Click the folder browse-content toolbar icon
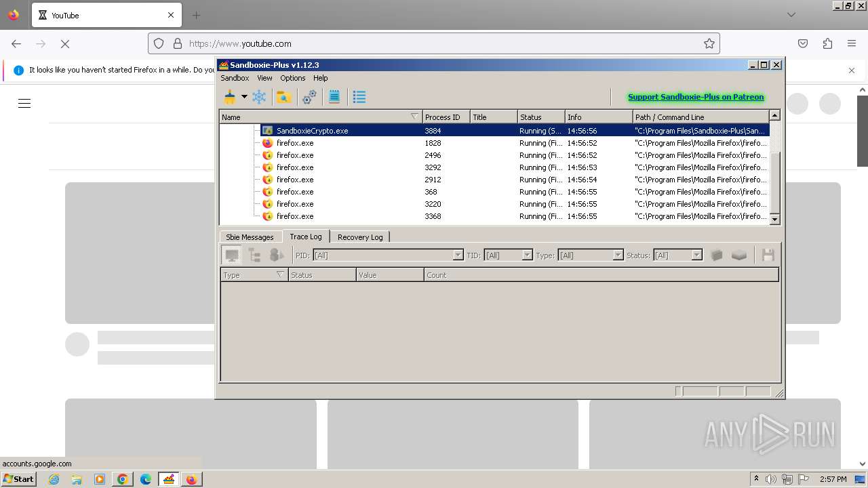The image size is (868, 488). (284, 97)
